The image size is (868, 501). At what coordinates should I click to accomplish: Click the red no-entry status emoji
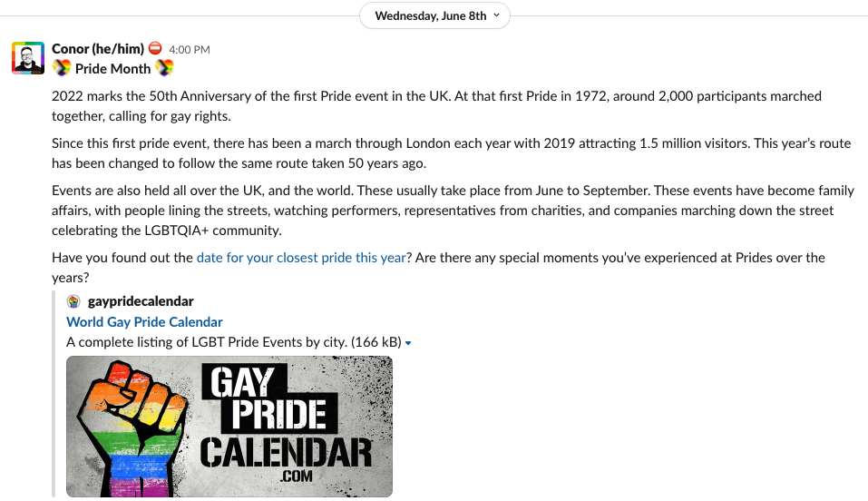(x=155, y=48)
